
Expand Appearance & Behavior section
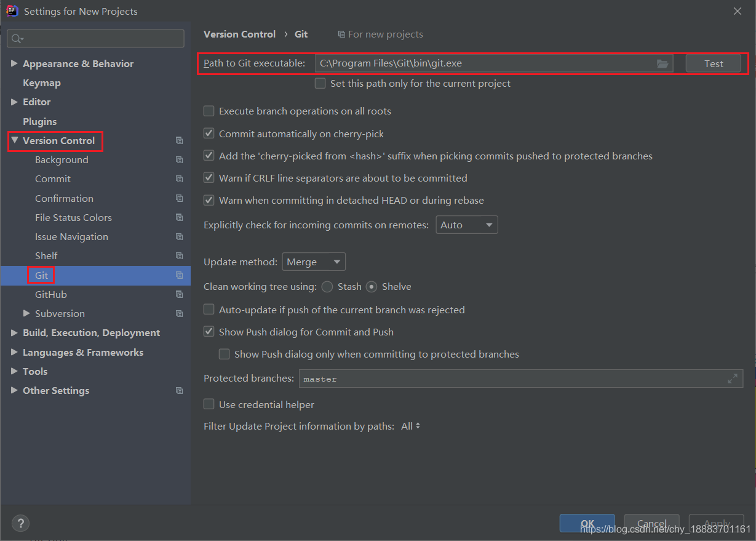tap(14, 63)
